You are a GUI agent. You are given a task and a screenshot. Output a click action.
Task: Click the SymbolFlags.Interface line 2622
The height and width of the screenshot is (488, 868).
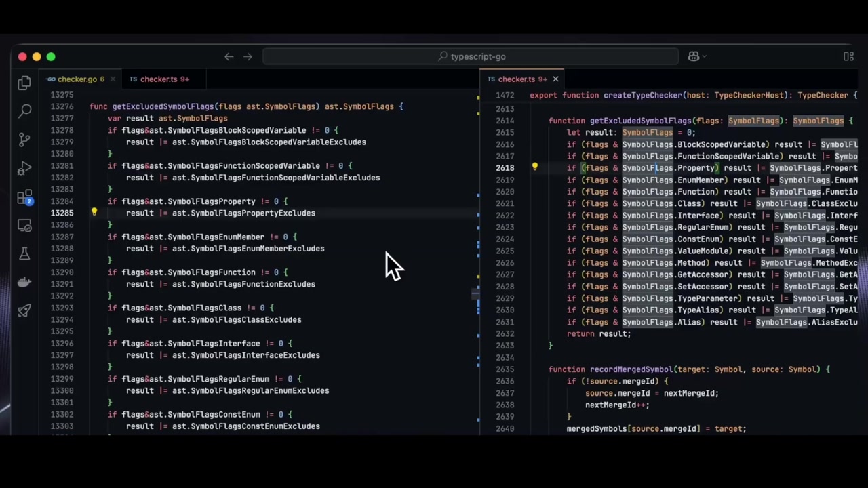pyautogui.click(x=712, y=216)
